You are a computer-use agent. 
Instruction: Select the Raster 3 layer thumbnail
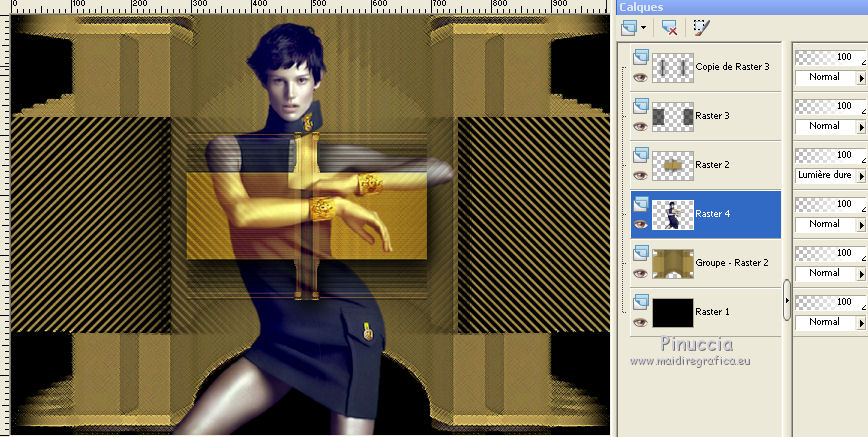point(673,117)
